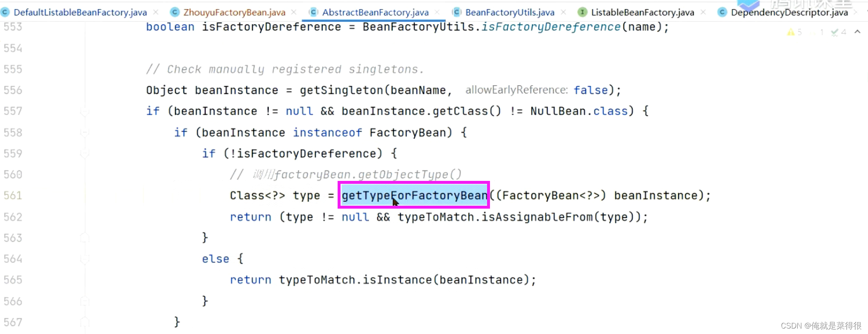Click the Object type on line 556
The width and height of the screenshot is (868, 334).
[x=167, y=90]
